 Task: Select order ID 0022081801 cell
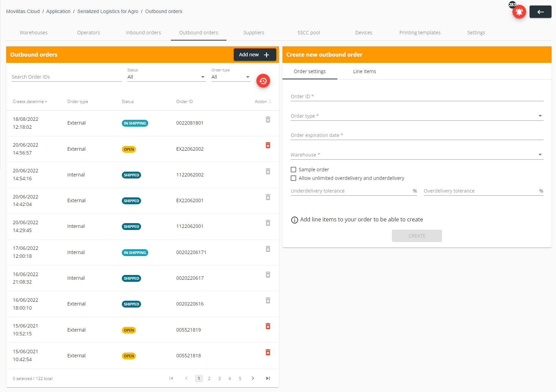tap(190, 123)
